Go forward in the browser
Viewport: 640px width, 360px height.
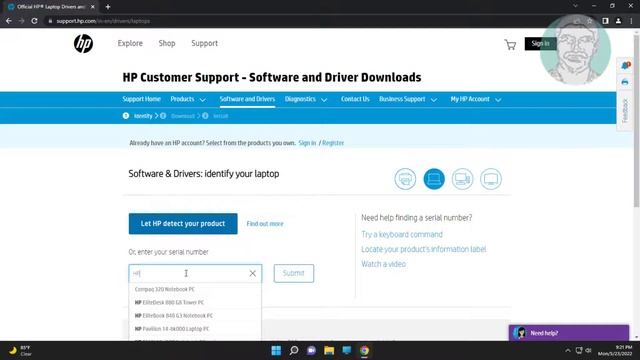[22, 21]
